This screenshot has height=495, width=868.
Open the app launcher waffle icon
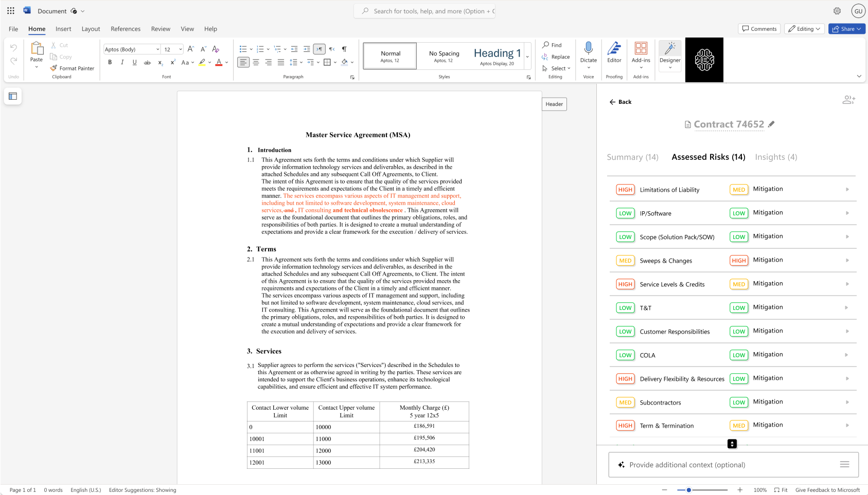(x=11, y=11)
